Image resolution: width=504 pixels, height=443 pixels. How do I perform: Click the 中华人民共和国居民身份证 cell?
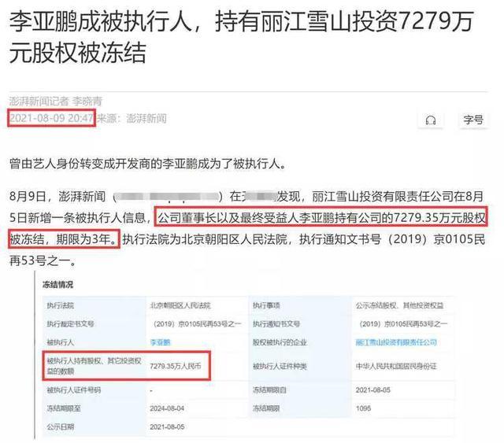pyautogui.click(x=396, y=366)
